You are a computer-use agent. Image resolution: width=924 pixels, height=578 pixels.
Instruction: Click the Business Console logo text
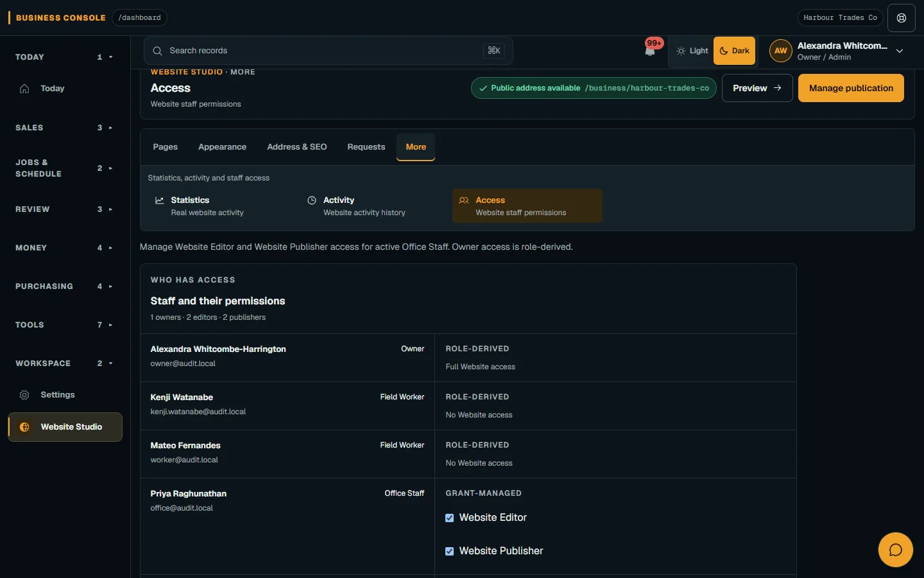coord(60,18)
